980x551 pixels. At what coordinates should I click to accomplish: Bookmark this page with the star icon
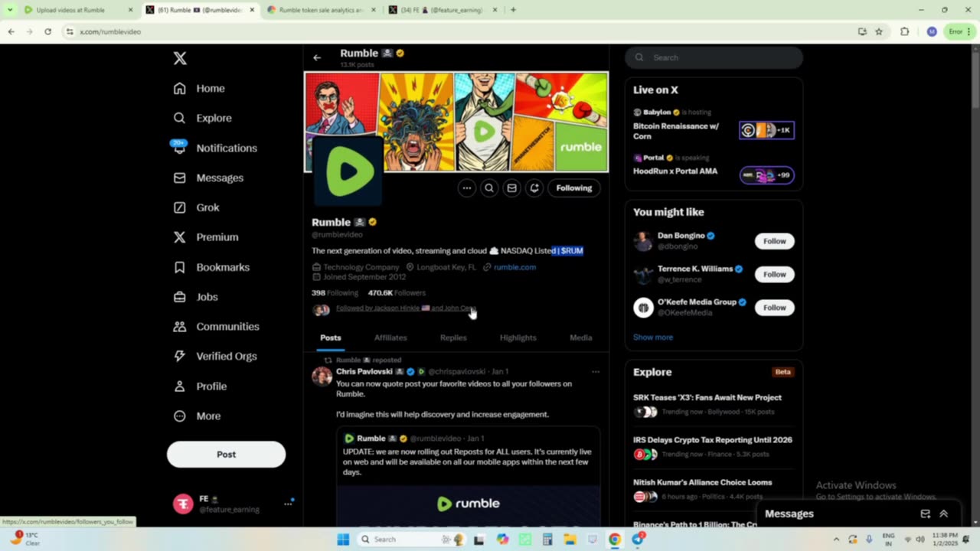tap(879, 31)
